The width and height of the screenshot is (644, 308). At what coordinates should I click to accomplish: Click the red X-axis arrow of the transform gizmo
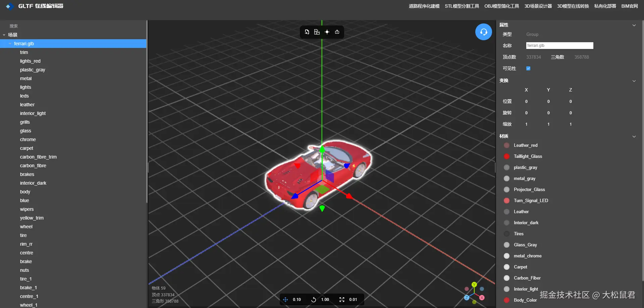[349, 196]
